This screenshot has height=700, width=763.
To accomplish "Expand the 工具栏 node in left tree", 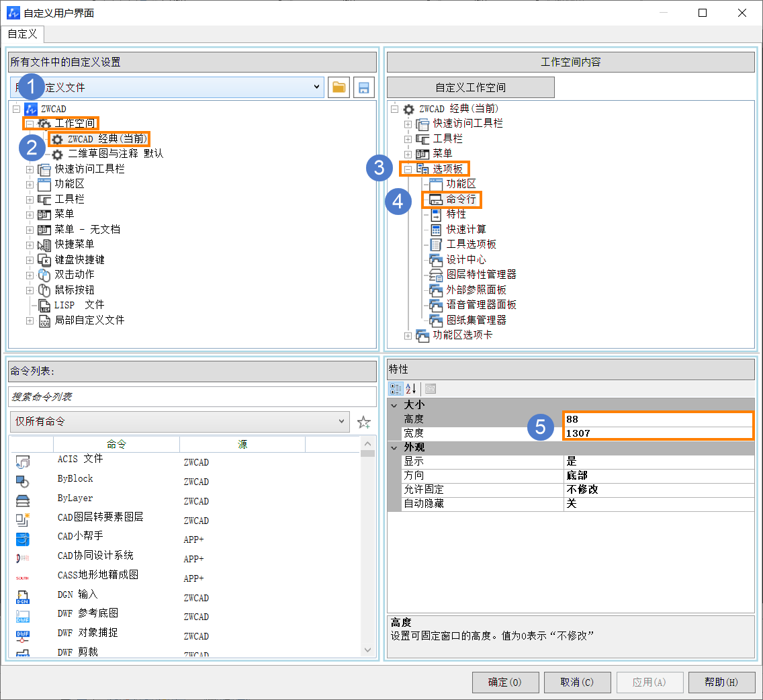I will point(30,200).
